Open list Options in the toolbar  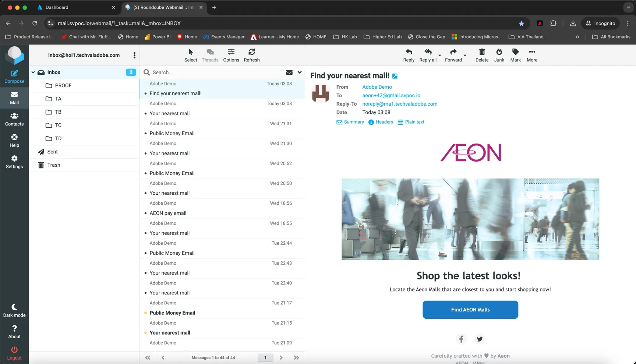[x=231, y=55]
